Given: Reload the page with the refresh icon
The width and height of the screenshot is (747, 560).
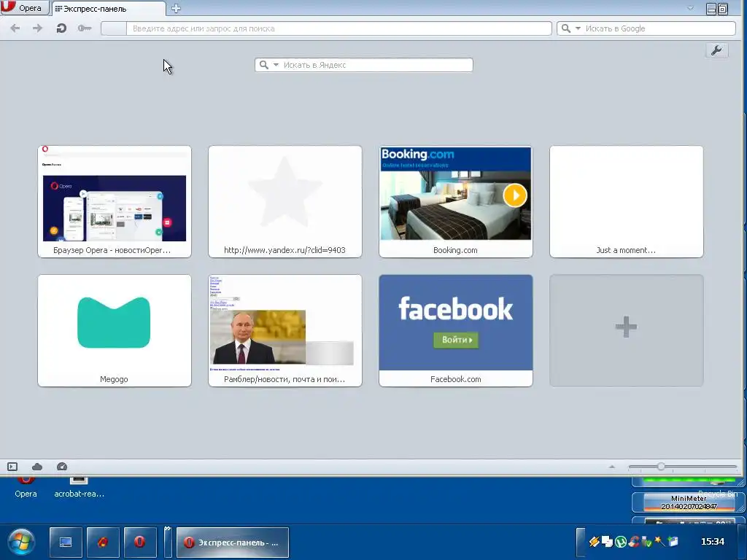Looking at the screenshot, I should click(61, 28).
